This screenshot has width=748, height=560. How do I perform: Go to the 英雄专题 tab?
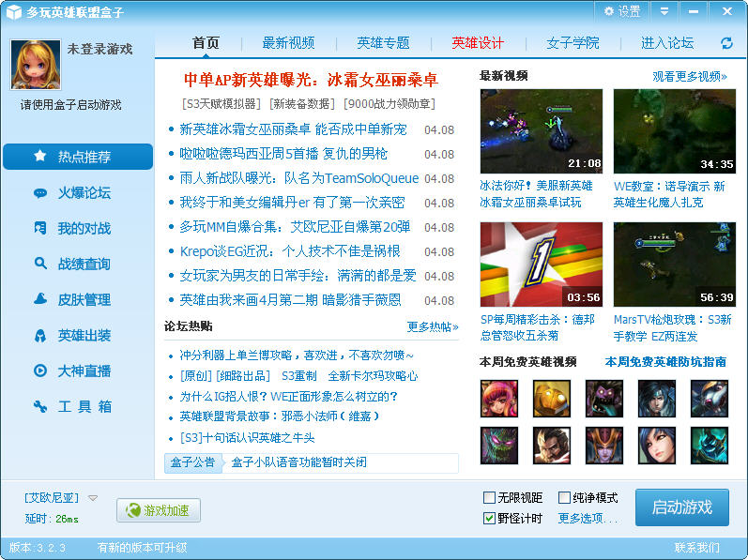[383, 43]
